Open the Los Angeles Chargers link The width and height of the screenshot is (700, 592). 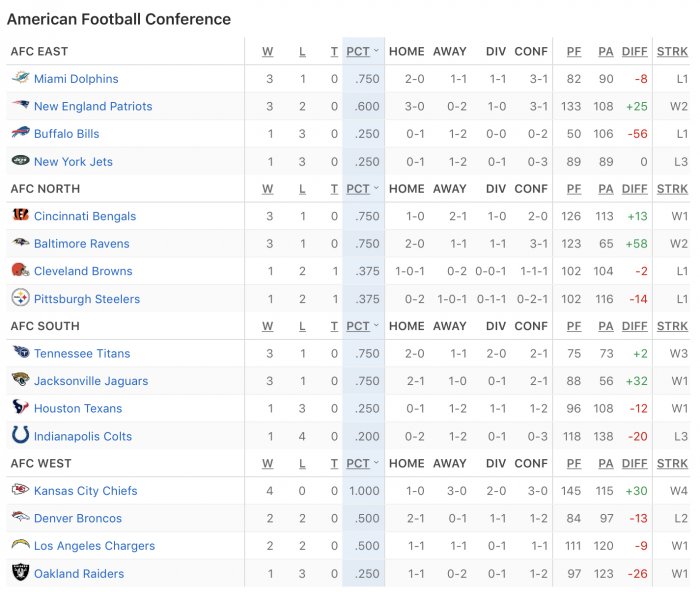coord(94,546)
